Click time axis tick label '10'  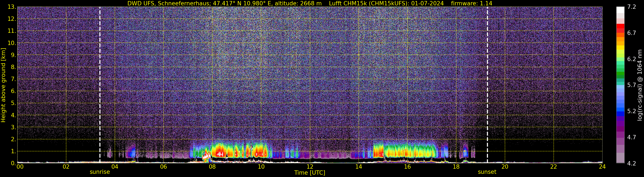(x=261, y=167)
